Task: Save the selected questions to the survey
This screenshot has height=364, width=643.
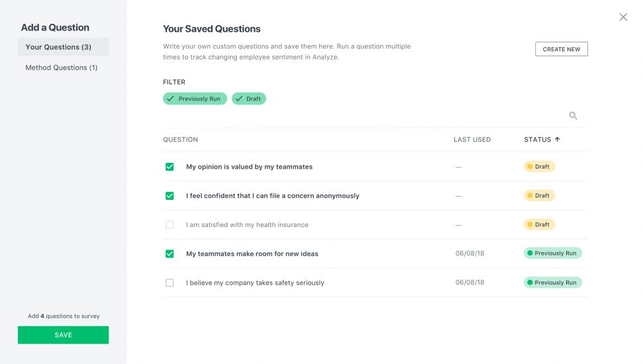Action: tap(63, 335)
